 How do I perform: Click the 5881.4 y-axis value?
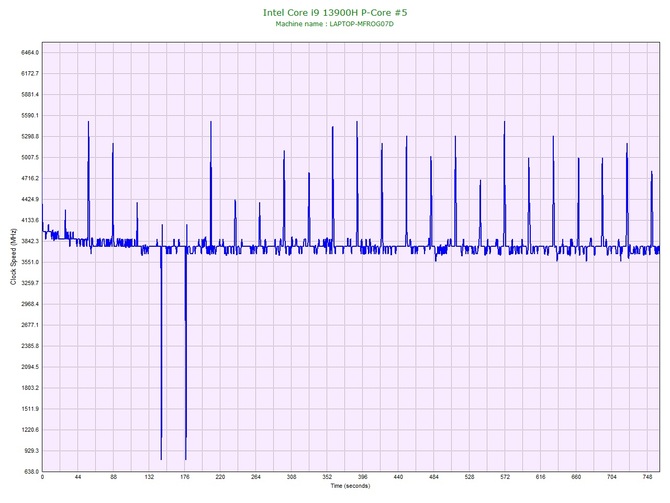click(x=30, y=94)
